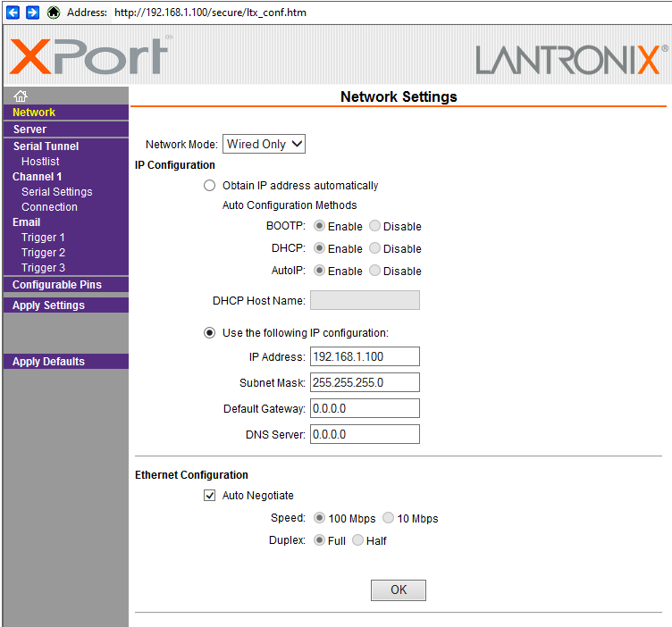Open the Connection settings page

click(x=49, y=207)
